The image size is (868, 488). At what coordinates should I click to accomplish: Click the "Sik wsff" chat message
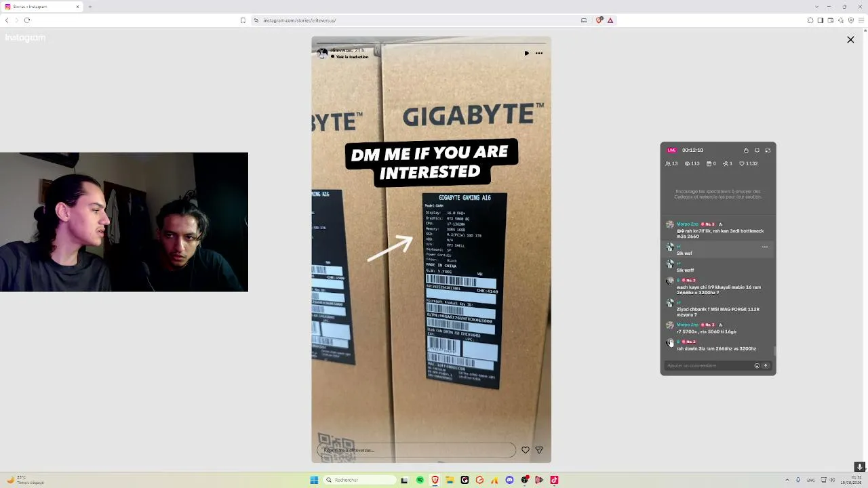(685, 270)
